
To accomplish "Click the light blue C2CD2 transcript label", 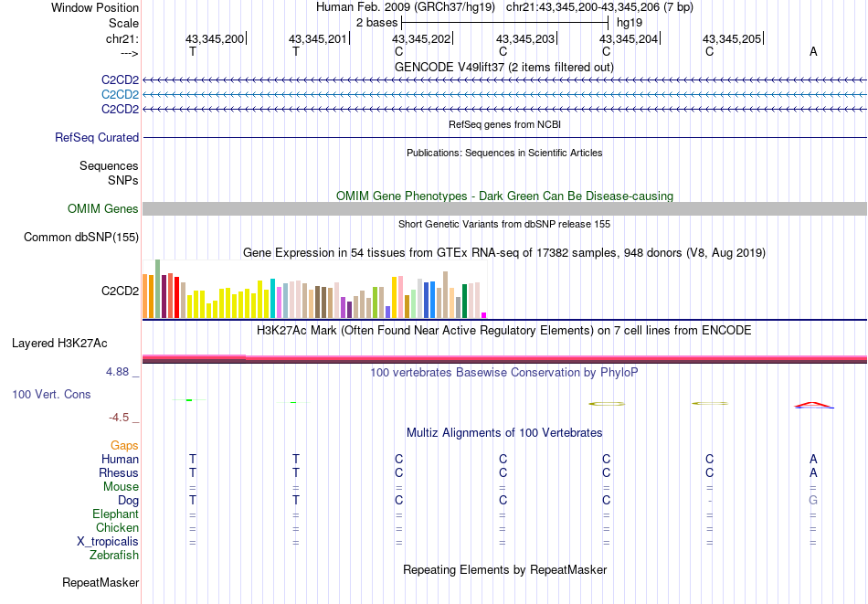I will pyautogui.click(x=120, y=95).
